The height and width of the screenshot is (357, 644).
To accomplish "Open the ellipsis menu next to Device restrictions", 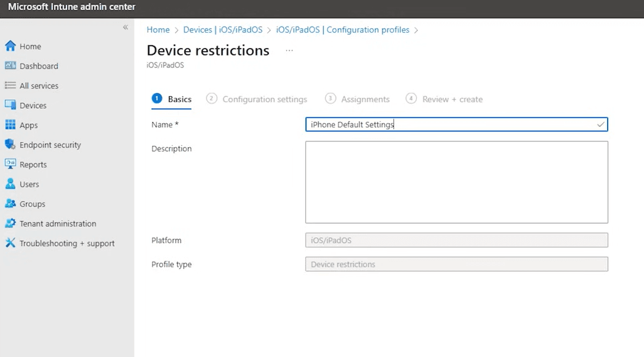I will (x=288, y=52).
